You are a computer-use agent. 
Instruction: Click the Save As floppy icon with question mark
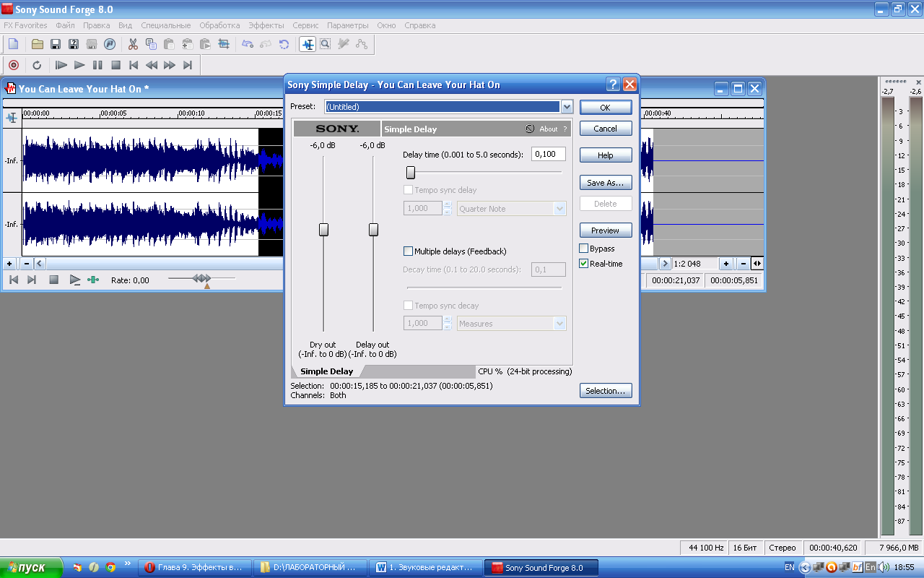coord(74,44)
